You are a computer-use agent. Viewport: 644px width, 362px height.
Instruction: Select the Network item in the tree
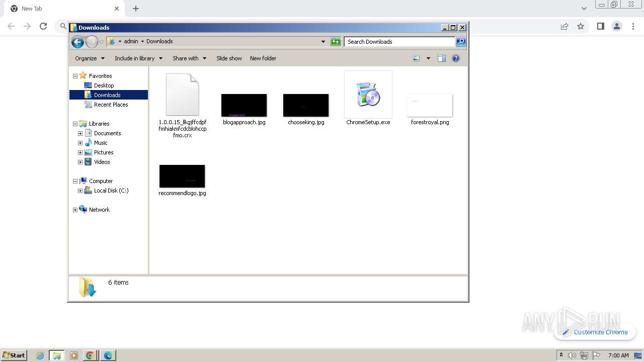(x=99, y=210)
